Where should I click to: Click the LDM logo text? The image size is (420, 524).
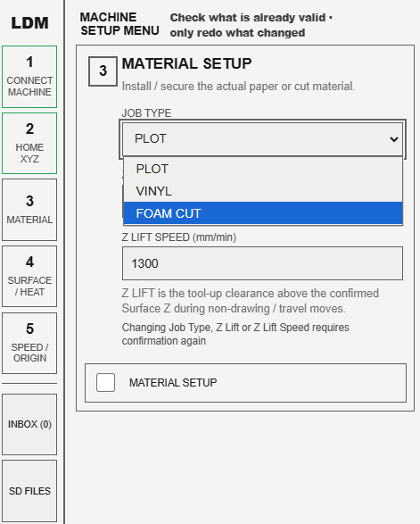(x=29, y=23)
